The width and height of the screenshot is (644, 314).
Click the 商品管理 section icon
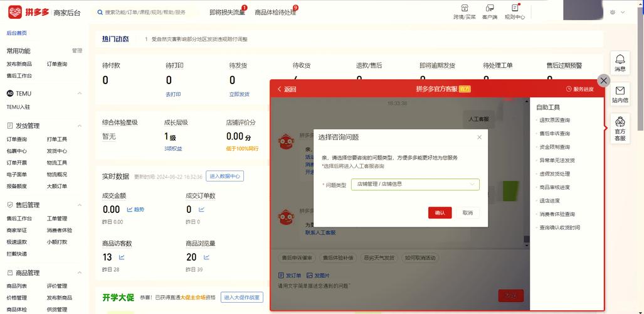[10, 273]
